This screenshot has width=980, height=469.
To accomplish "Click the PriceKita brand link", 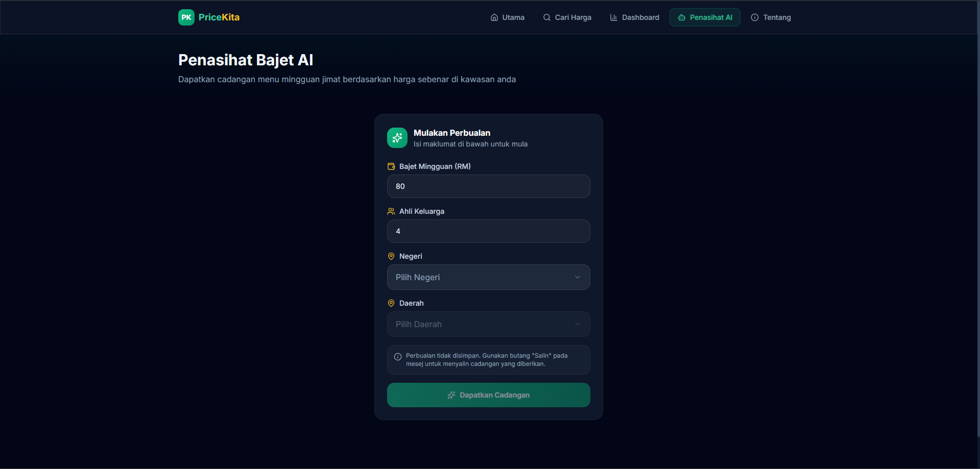I will pos(219,17).
